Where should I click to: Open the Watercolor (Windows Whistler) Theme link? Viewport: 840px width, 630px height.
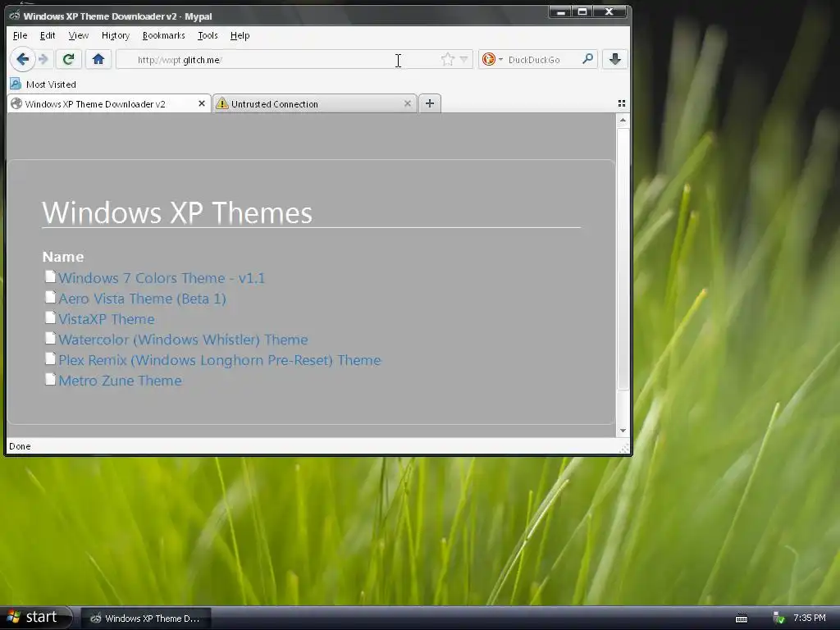(x=183, y=340)
